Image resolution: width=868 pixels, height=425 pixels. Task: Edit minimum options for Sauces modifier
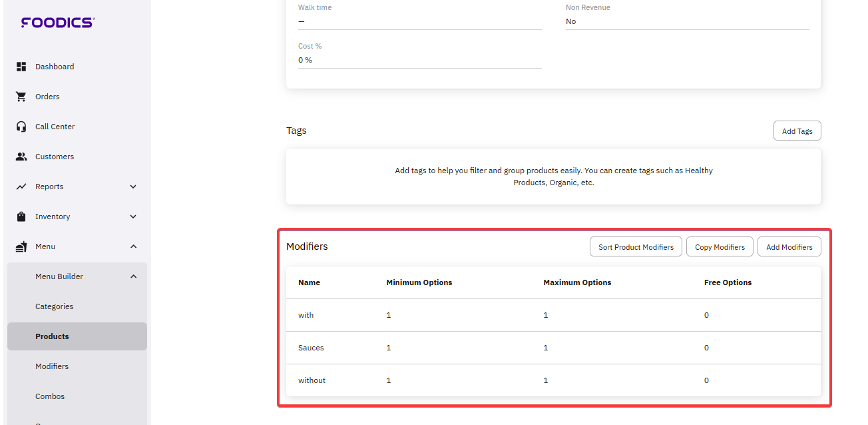(x=389, y=348)
